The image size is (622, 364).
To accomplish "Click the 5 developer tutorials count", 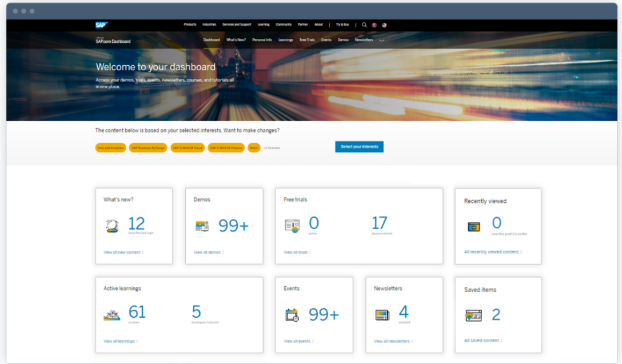I will 196,312.
